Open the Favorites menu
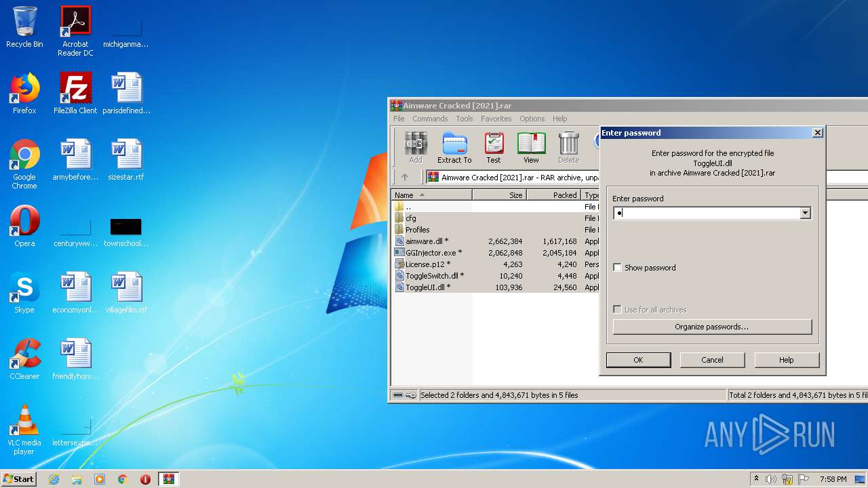Viewport: 868px width, 488px height. tap(496, 119)
